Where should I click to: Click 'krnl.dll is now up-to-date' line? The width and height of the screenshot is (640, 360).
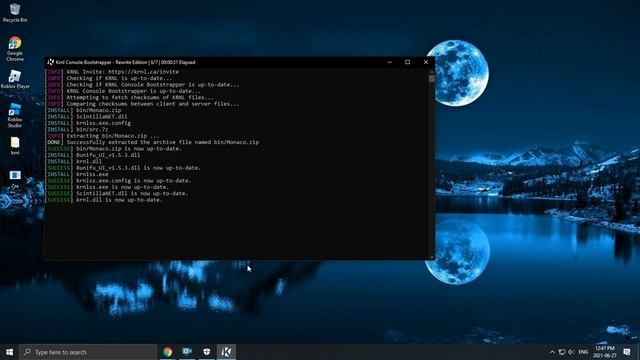104,200
